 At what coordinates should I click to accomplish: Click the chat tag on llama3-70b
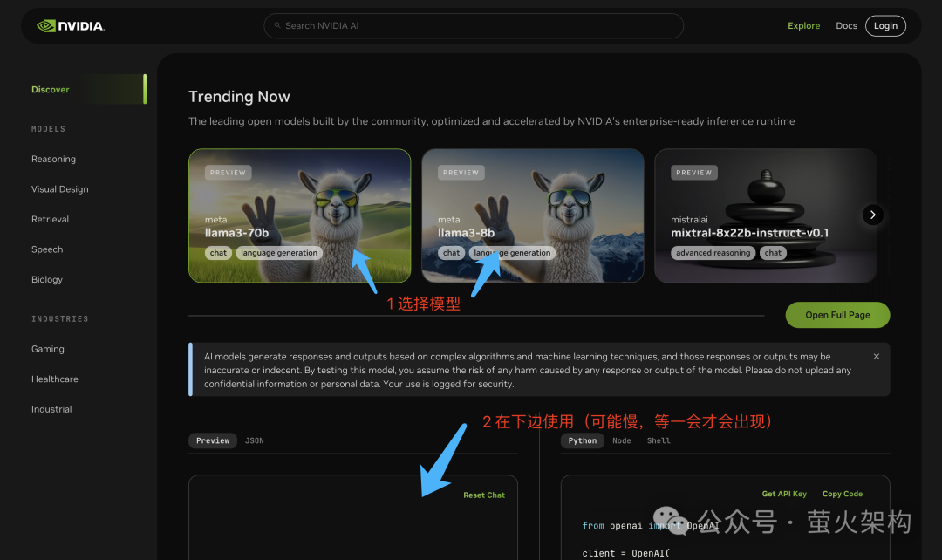coord(218,253)
